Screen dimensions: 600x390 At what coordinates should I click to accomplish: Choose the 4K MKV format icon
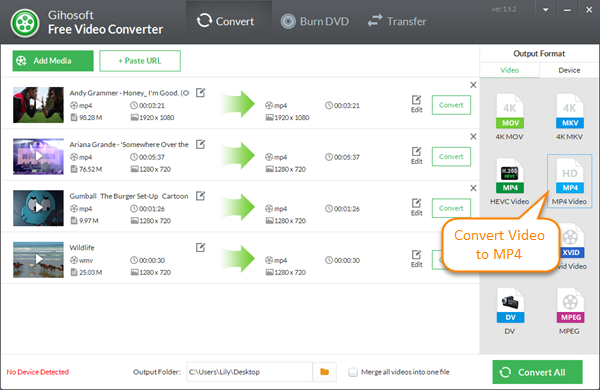point(569,111)
